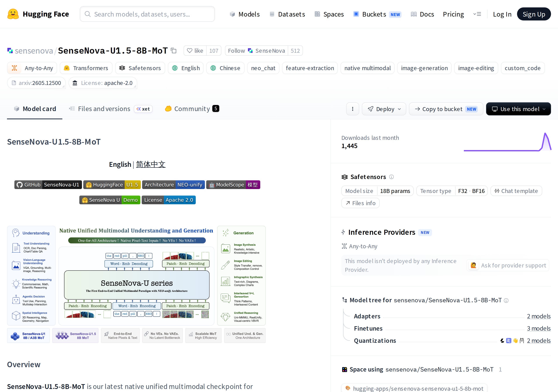The image size is (558, 392).
Task: Click the sensenova owner link
Action: point(34,51)
